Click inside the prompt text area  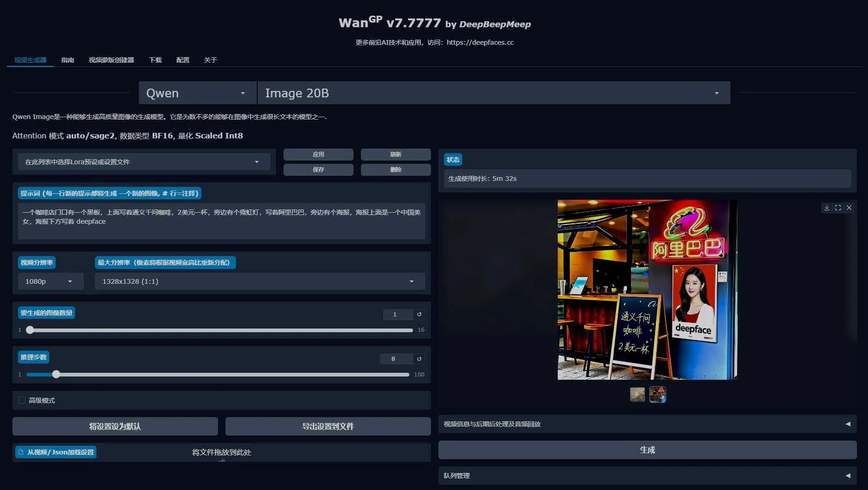pos(221,221)
